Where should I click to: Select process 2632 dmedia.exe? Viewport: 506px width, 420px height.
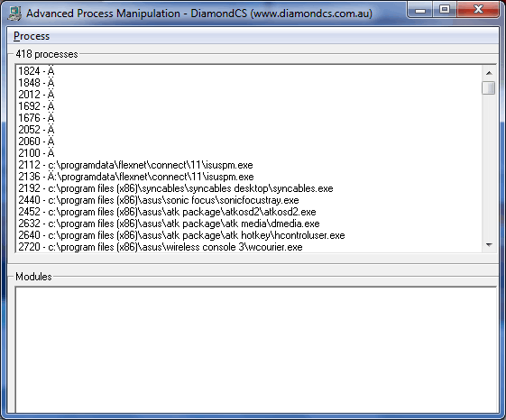[169, 224]
